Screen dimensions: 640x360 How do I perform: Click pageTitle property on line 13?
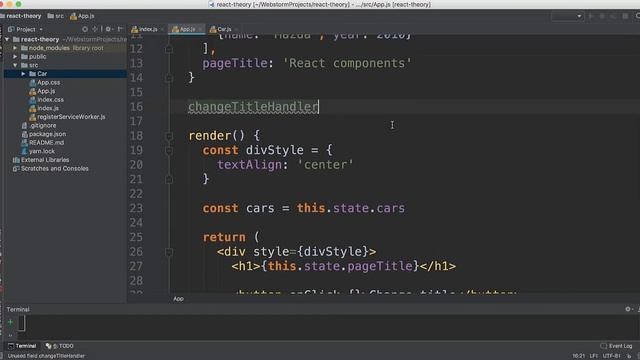coord(235,63)
